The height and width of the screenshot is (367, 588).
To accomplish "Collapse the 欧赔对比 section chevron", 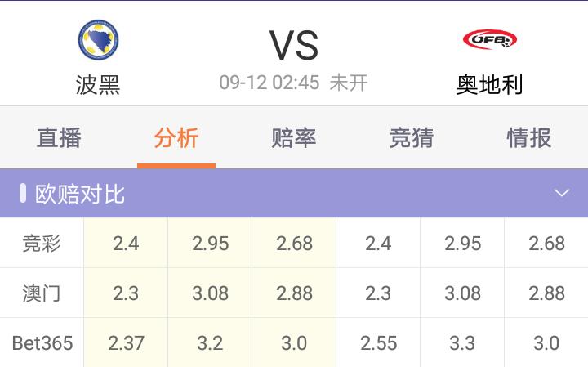I will point(561,194).
